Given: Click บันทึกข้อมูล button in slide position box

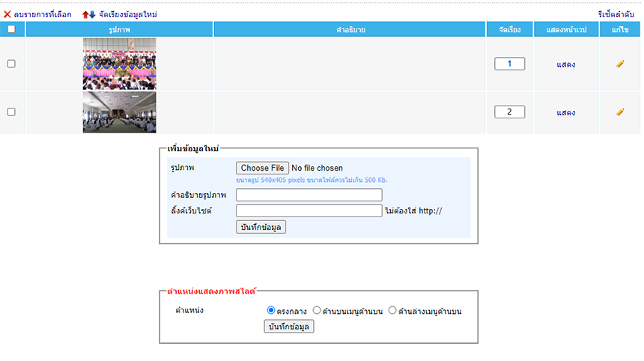Looking at the screenshot, I should pyautogui.click(x=289, y=327).
